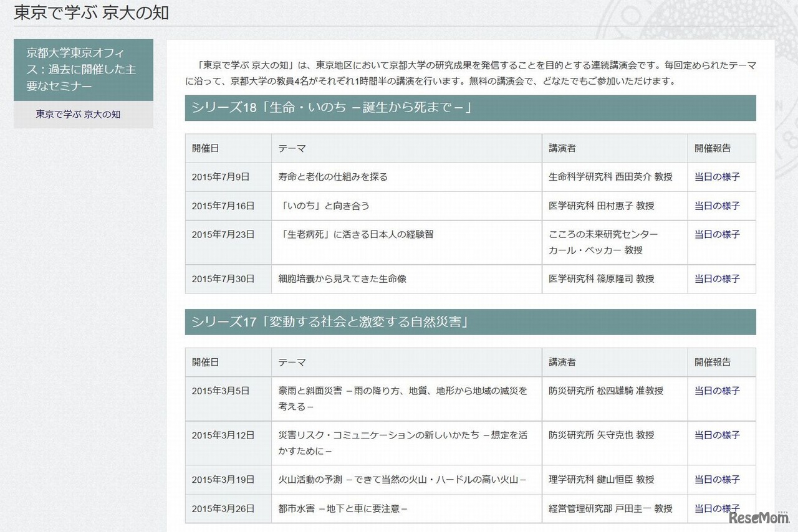Click the date cell 2015年7月16日
This screenshot has height=532, width=798.
228,206
